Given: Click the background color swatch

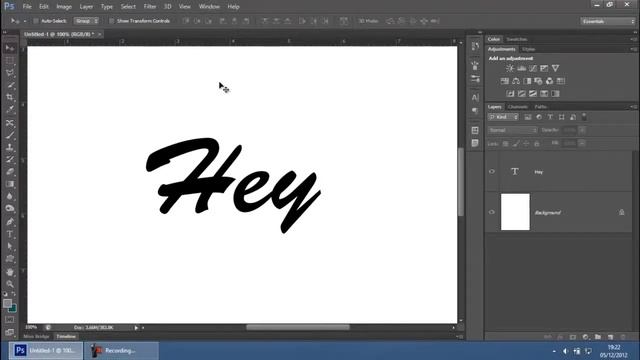Looking at the screenshot, I should [x=13, y=309].
